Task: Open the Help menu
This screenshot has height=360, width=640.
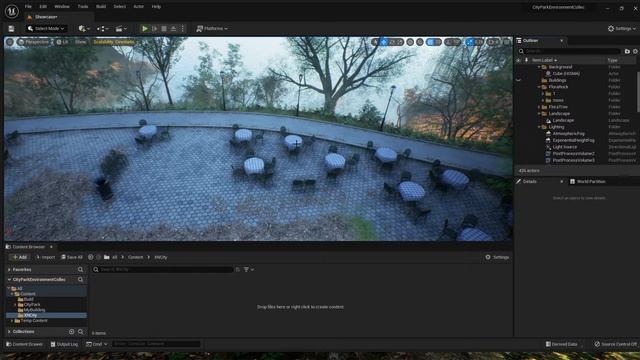Action: click(156, 7)
